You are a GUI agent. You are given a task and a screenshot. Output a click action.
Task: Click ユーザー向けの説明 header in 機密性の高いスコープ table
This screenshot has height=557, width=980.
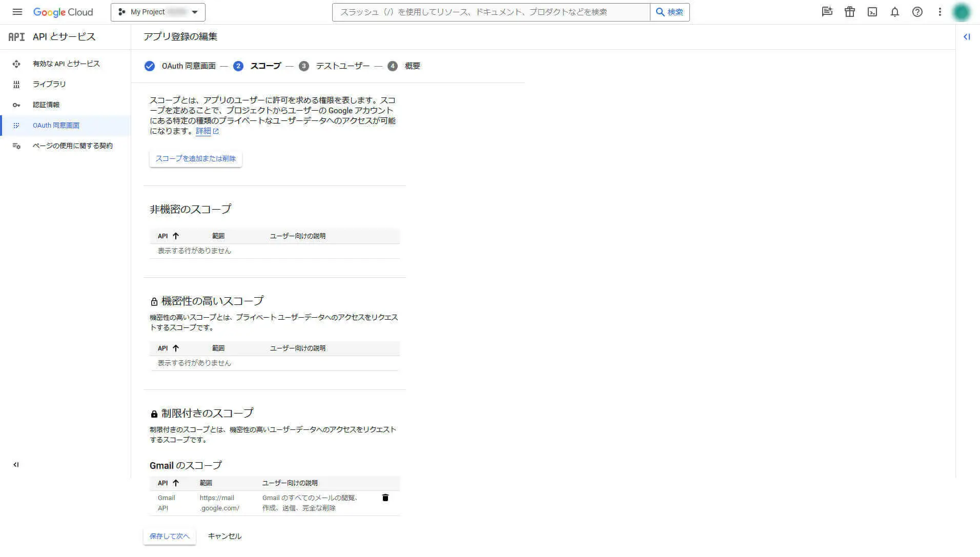(x=298, y=348)
